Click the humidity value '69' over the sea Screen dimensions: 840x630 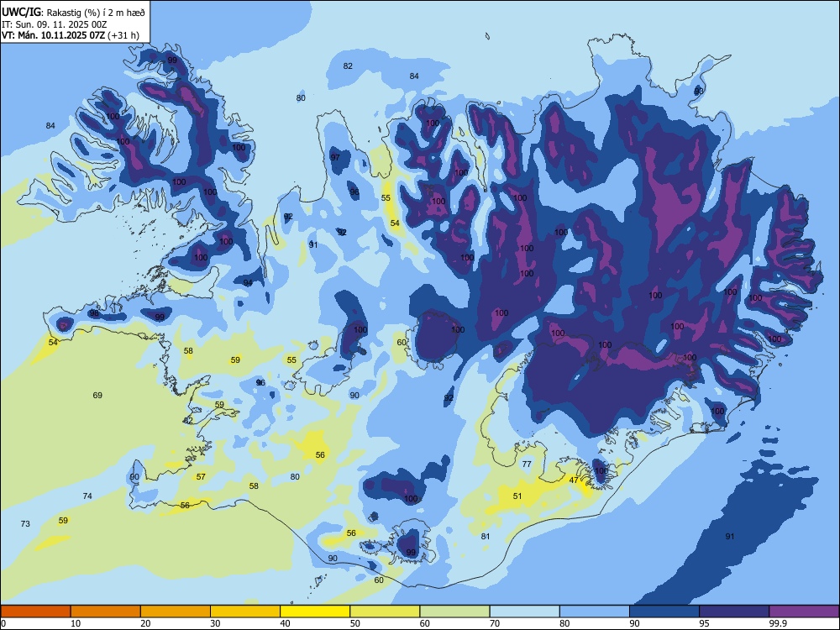tap(97, 396)
